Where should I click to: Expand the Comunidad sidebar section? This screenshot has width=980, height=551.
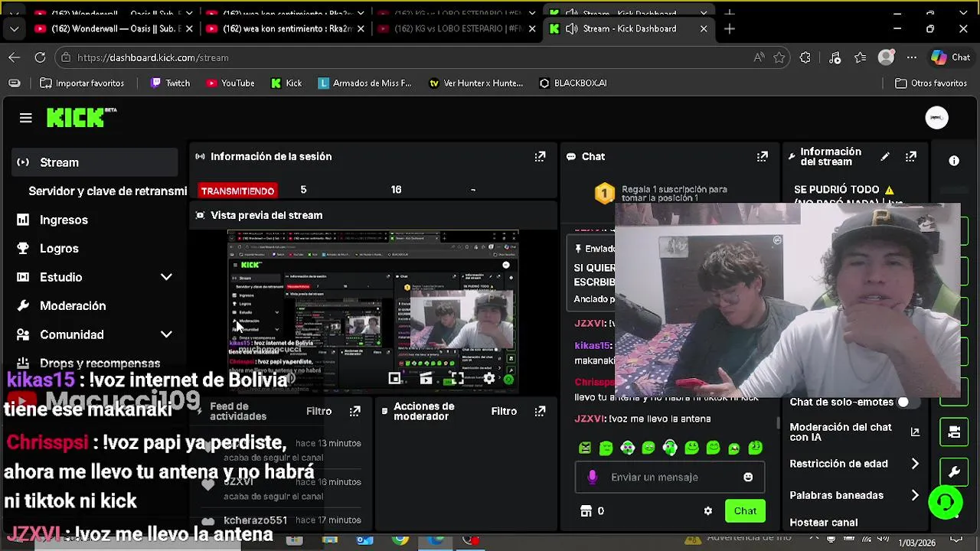click(166, 334)
